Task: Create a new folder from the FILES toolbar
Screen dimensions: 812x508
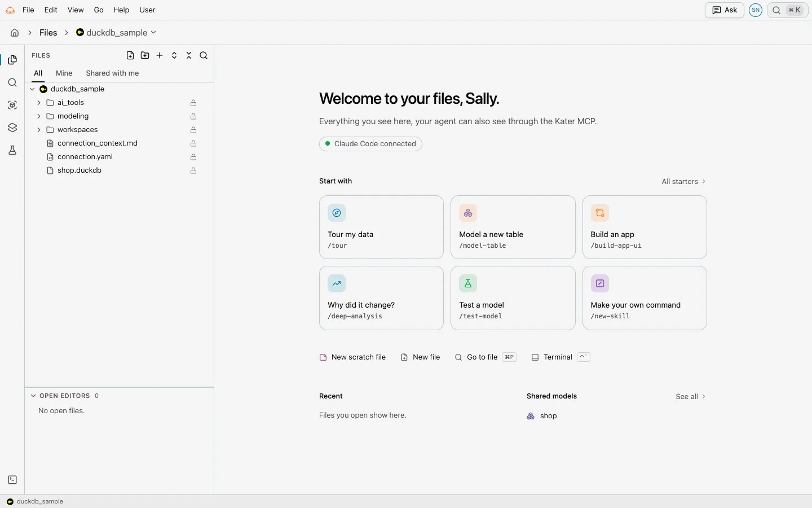Action: tap(145, 55)
